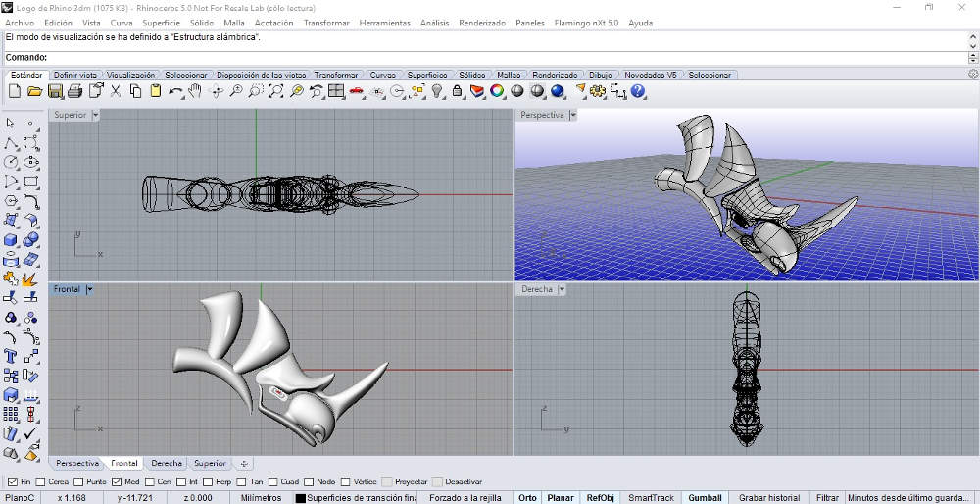Switch to the Sólidos toolbar tab
Screen dimensions: 980x504
click(472, 76)
